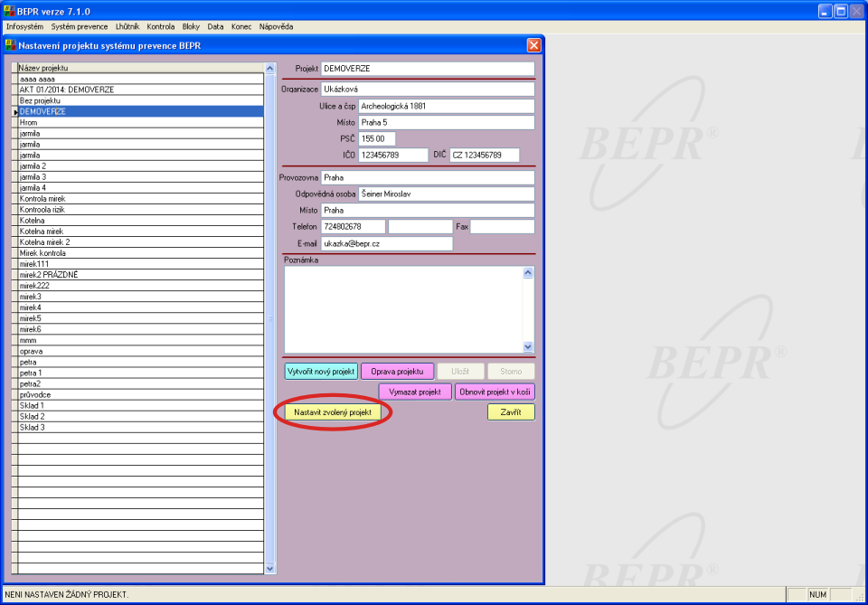Select project row 'Sklad 2'
Screen dimensions: 868x605
[141, 416]
